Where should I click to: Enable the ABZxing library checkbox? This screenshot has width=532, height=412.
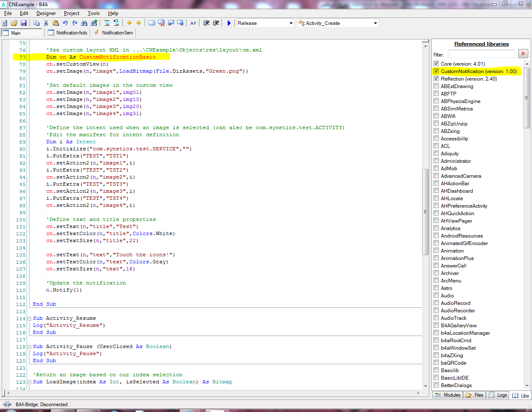[436, 131]
